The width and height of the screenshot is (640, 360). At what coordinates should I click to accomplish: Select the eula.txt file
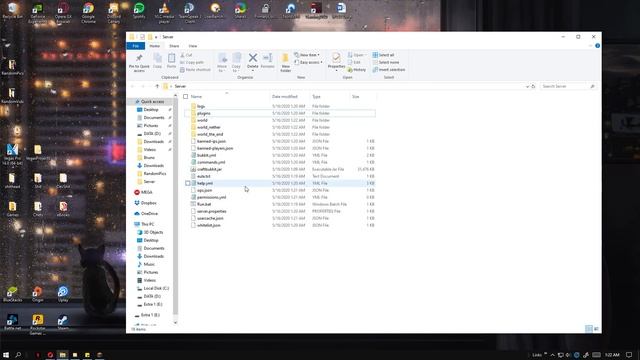(x=204, y=176)
